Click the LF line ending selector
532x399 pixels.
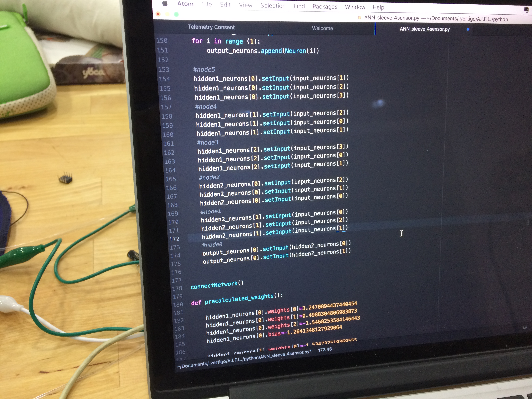(x=525, y=328)
